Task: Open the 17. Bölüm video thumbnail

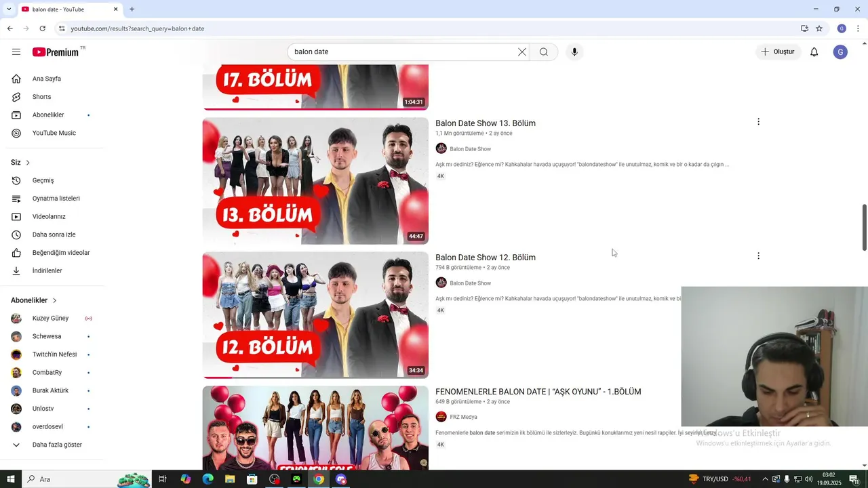Action: click(315, 87)
